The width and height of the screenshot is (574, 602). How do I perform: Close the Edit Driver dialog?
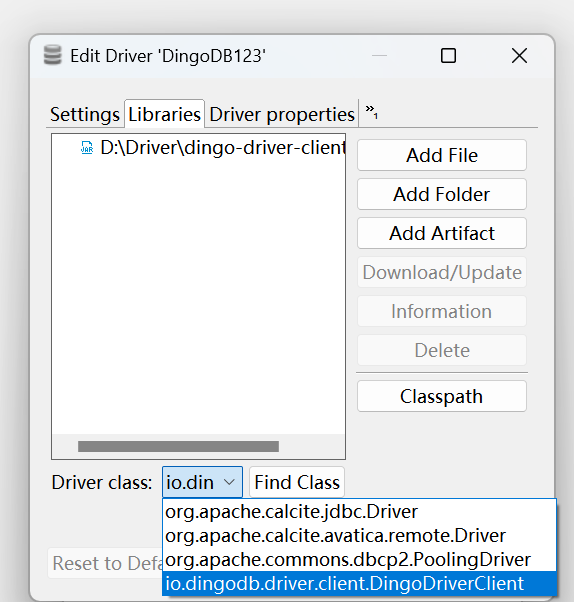pos(519,56)
